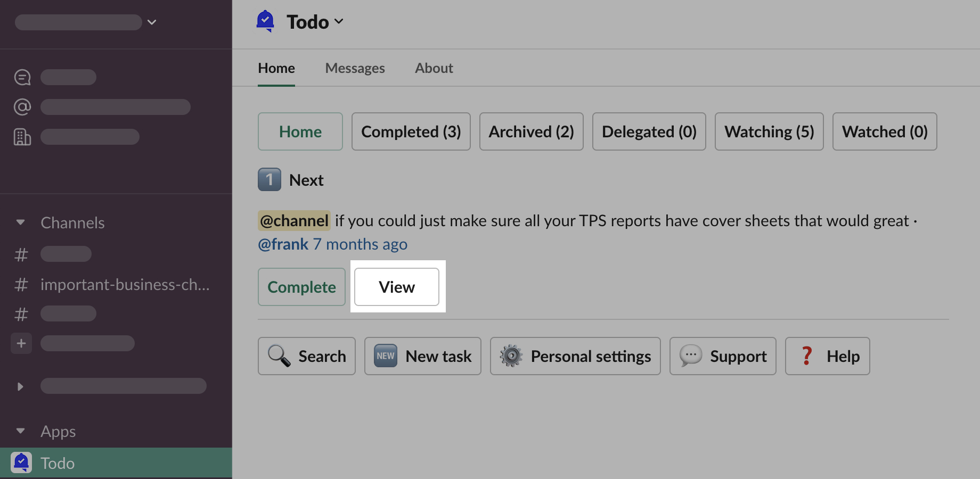
Task: Expand the collapsed sidebar section arrow
Action: [x=21, y=386]
